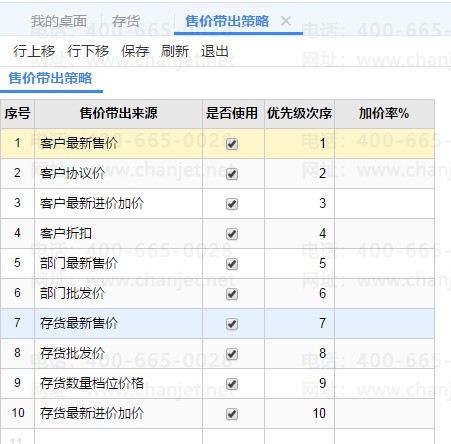Click row number 9 in 序号 column

17,383
